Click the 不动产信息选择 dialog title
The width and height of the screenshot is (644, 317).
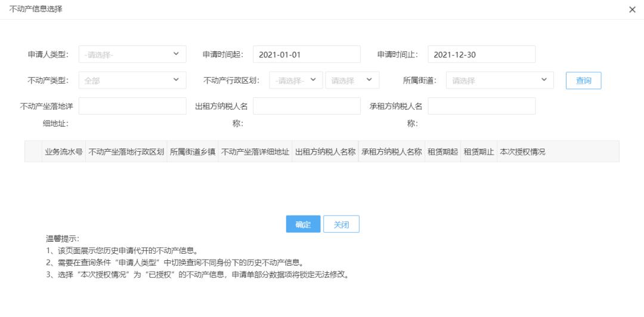coord(36,8)
